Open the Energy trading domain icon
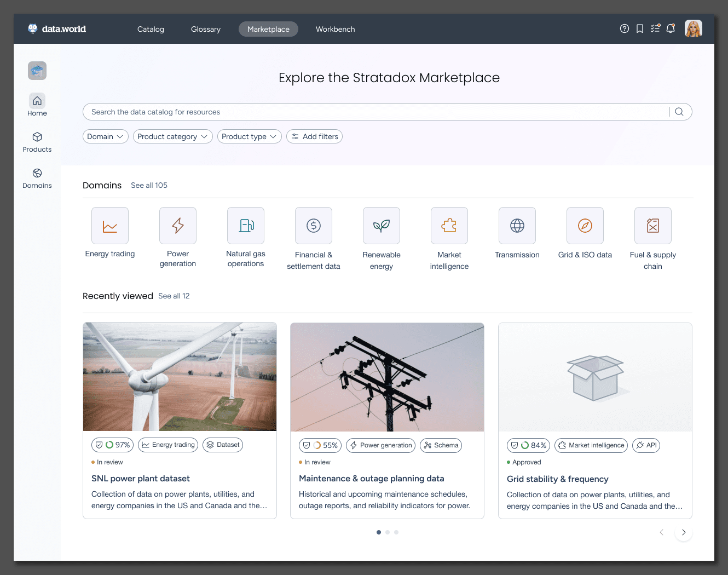This screenshot has height=575, width=728. [110, 226]
